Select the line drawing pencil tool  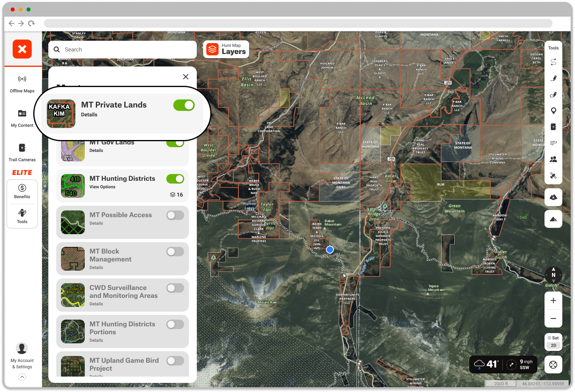click(x=553, y=78)
